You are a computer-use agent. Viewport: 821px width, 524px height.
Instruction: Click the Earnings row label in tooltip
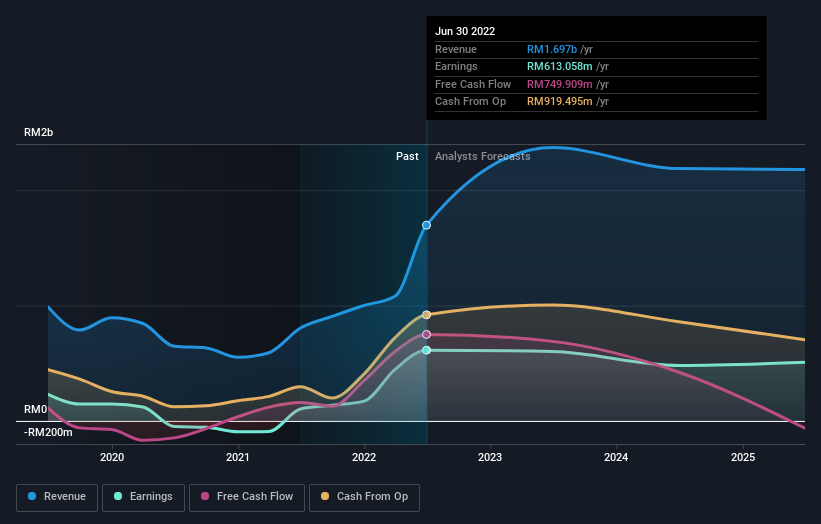[x=456, y=66]
